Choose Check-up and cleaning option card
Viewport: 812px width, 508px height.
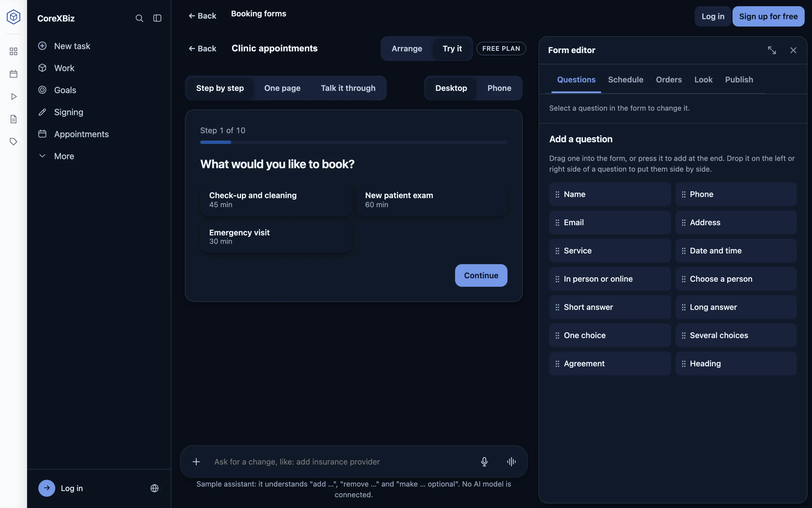click(276, 200)
